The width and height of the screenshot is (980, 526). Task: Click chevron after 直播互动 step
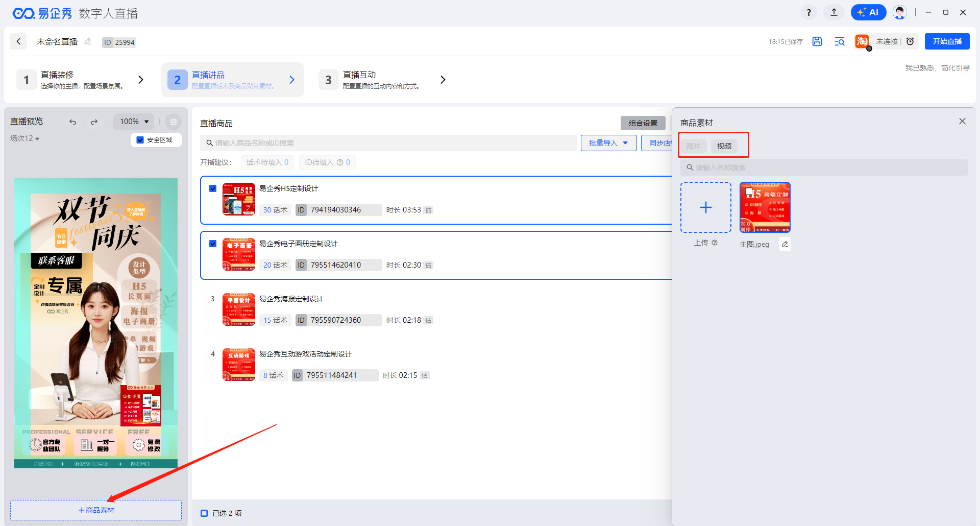(x=443, y=80)
